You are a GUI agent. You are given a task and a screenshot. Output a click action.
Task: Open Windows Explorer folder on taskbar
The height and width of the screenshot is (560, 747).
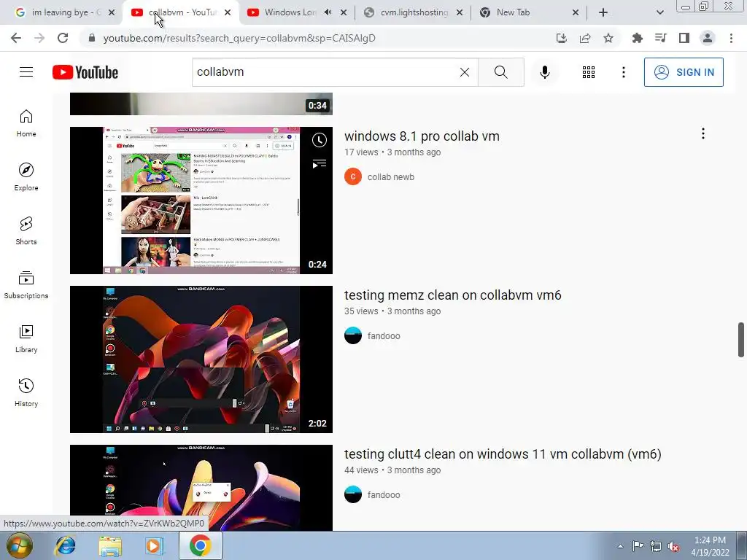click(110, 545)
